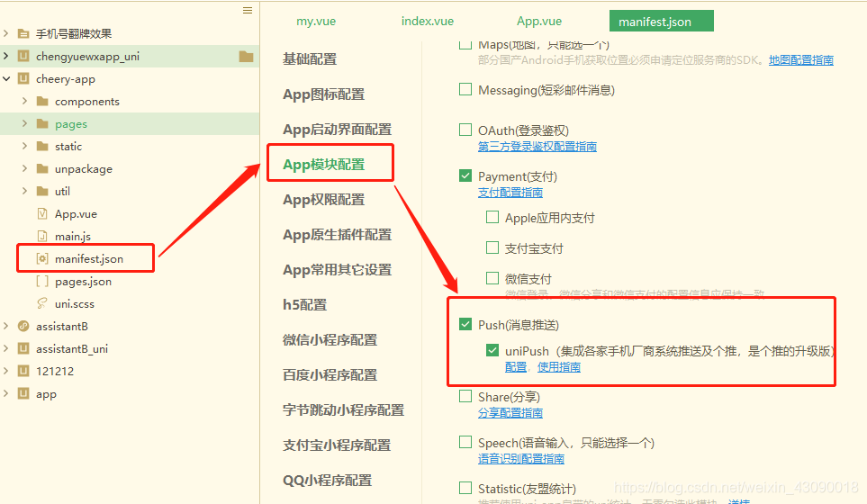The height and width of the screenshot is (504, 867).
Task: Click folder icon at right of chengyuewxapp_uni row
Action: click(x=246, y=57)
